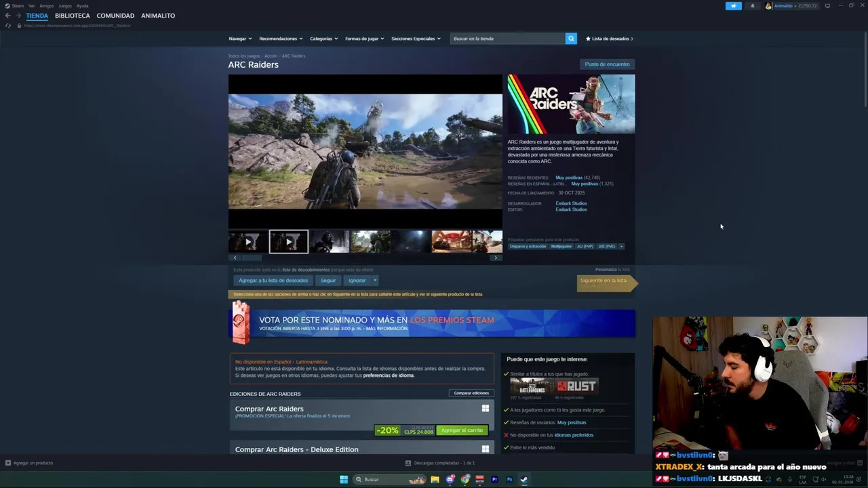Open the Los Premios Steam voting banner
Screen dimensions: 868x488
(x=431, y=323)
